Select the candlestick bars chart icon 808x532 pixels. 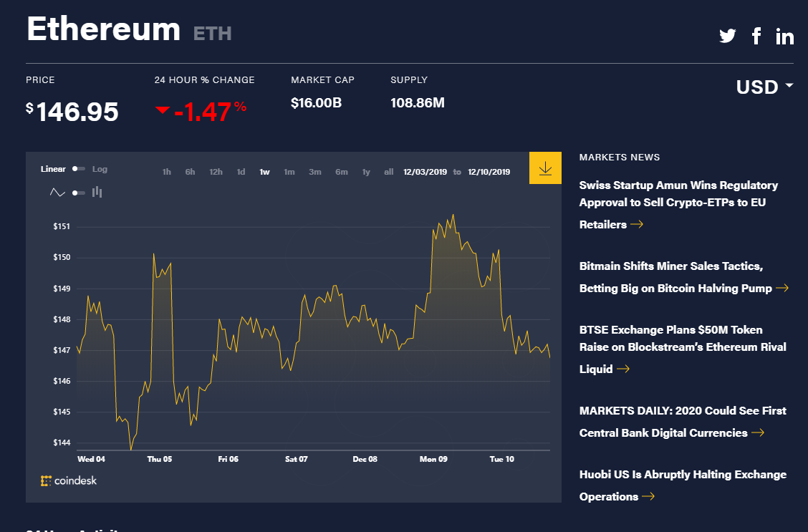tap(97, 192)
